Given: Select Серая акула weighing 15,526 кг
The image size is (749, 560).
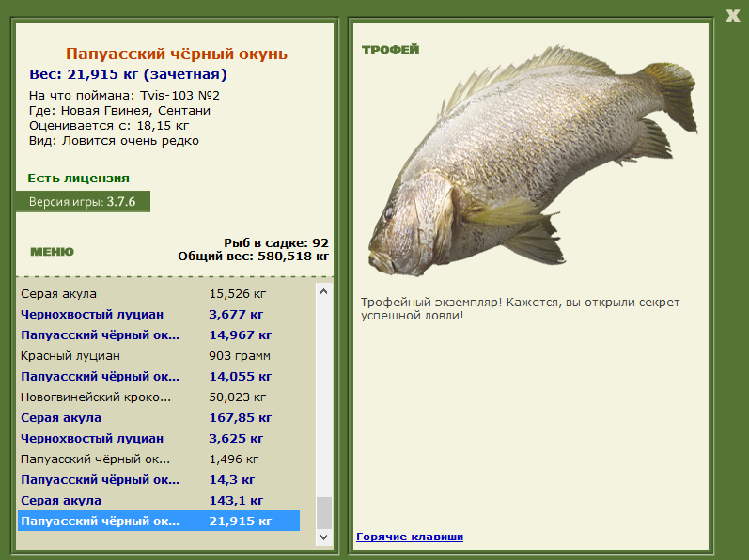Looking at the screenshot, I should [x=141, y=294].
